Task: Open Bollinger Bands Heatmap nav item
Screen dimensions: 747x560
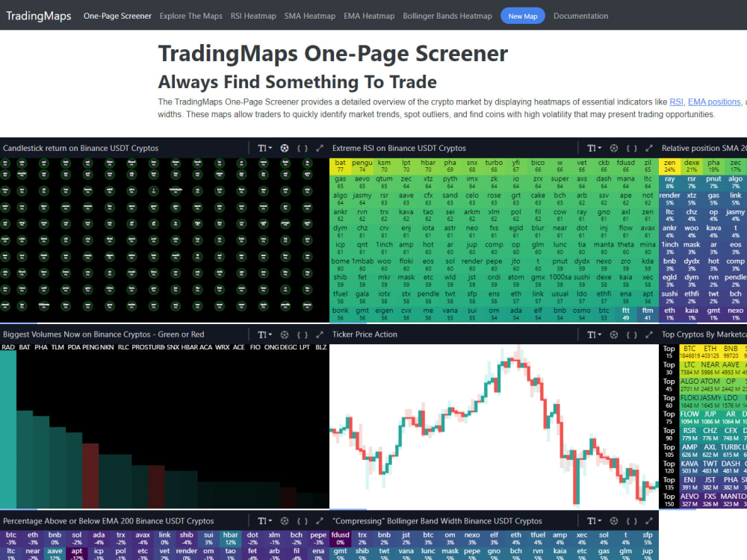Action: coord(447,16)
